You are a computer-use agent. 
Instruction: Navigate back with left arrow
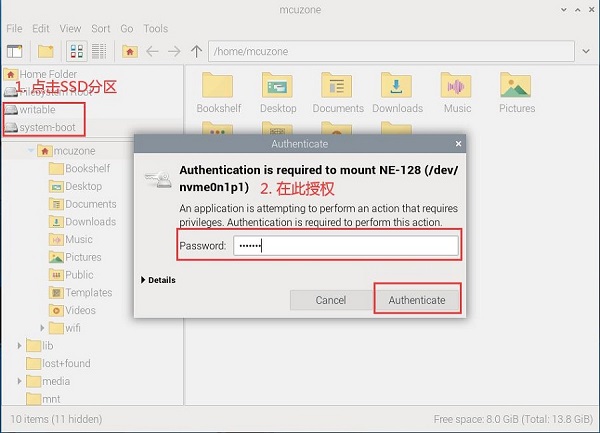point(152,51)
